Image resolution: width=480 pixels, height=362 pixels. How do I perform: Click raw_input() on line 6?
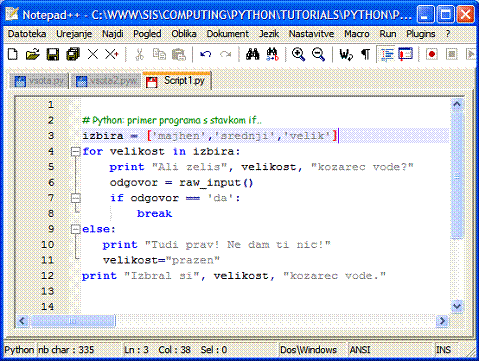(216, 183)
